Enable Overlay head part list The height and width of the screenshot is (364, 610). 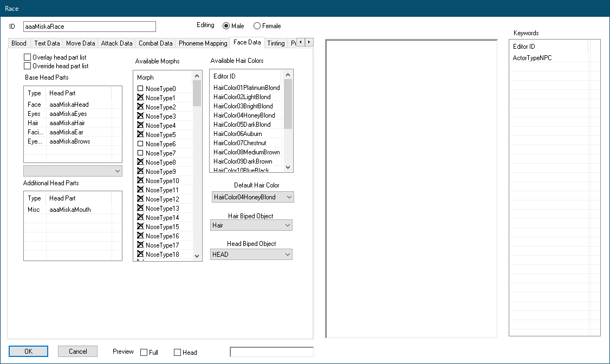point(27,57)
